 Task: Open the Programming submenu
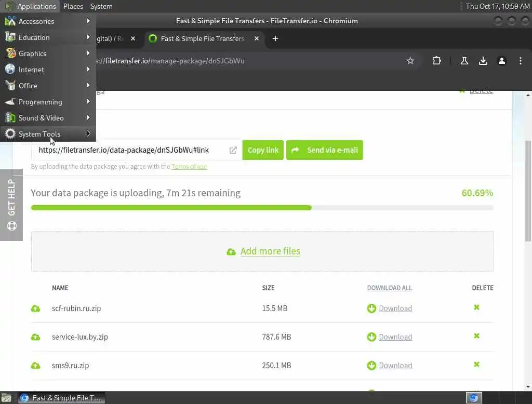48,102
